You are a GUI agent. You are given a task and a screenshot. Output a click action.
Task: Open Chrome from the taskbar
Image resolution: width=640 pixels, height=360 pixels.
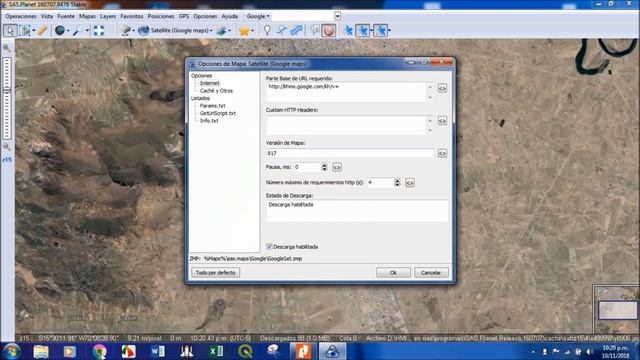point(99,351)
